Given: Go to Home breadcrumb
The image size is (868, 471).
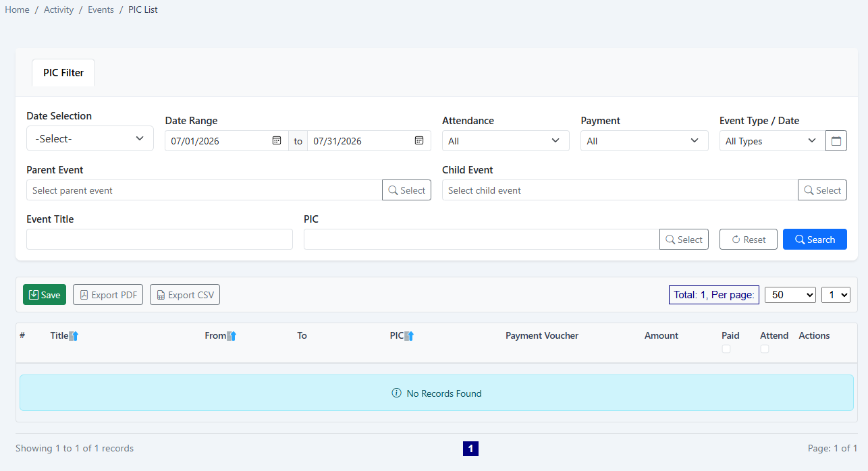Looking at the screenshot, I should point(17,10).
